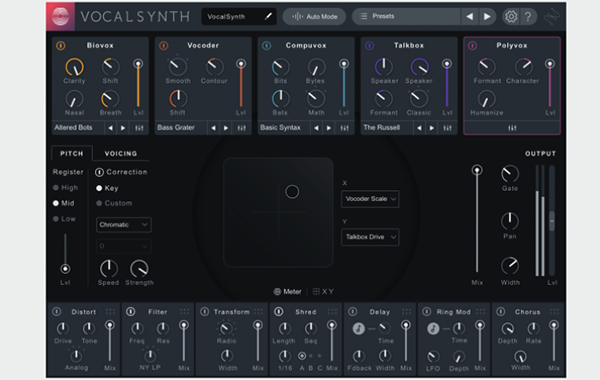This screenshot has height=380, width=600.
Task: Toggle Biovox module power button
Action: [61, 46]
